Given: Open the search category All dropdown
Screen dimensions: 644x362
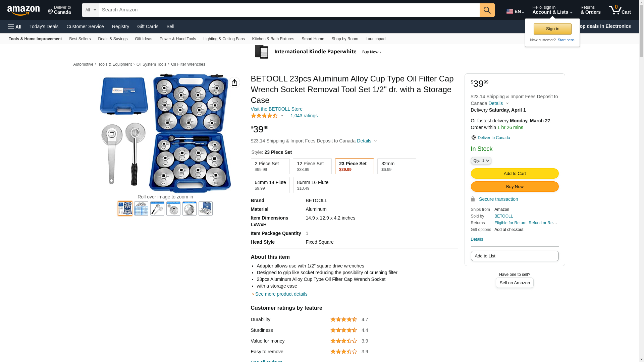Looking at the screenshot, I should [x=90, y=10].
